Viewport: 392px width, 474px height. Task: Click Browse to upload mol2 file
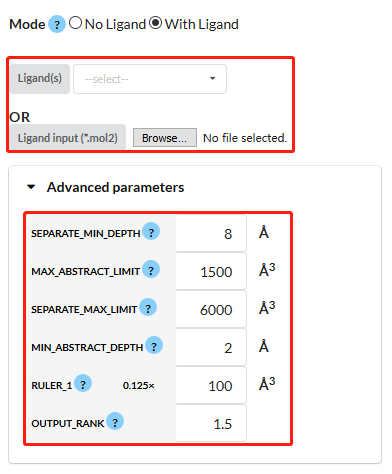coord(165,138)
